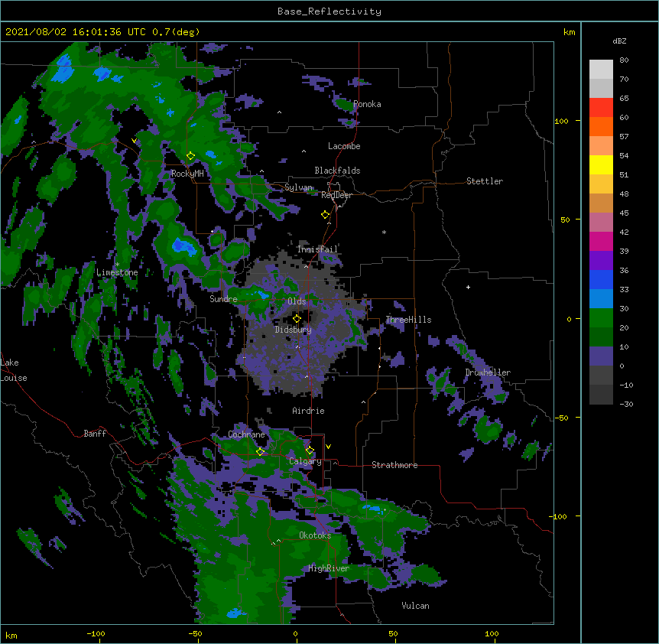Select the purple 39 dBZ legend swatch

click(x=601, y=261)
